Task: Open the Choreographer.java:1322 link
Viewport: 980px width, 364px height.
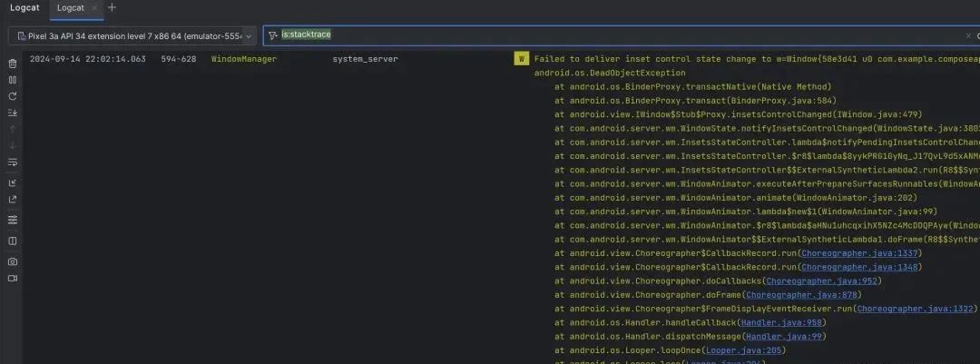Action: pyautogui.click(x=915, y=309)
